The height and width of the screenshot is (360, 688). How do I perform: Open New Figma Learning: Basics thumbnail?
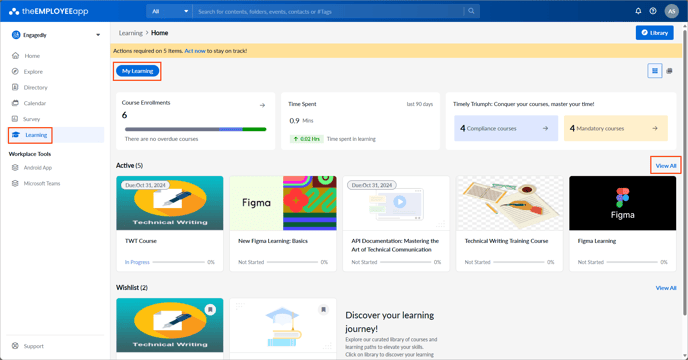(283, 203)
